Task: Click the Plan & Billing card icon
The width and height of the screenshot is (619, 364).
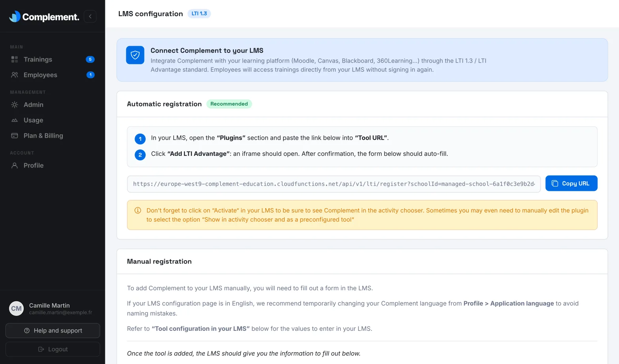Action: [x=15, y=136]
